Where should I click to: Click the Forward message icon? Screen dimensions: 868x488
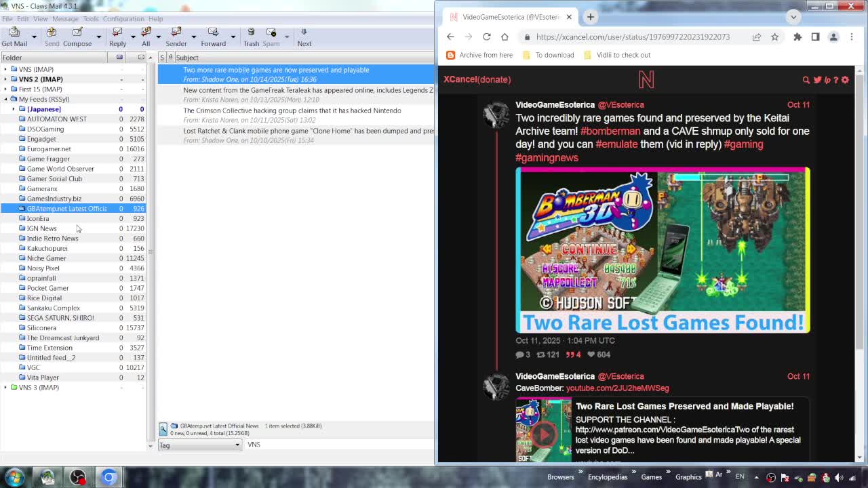point(213,37)
